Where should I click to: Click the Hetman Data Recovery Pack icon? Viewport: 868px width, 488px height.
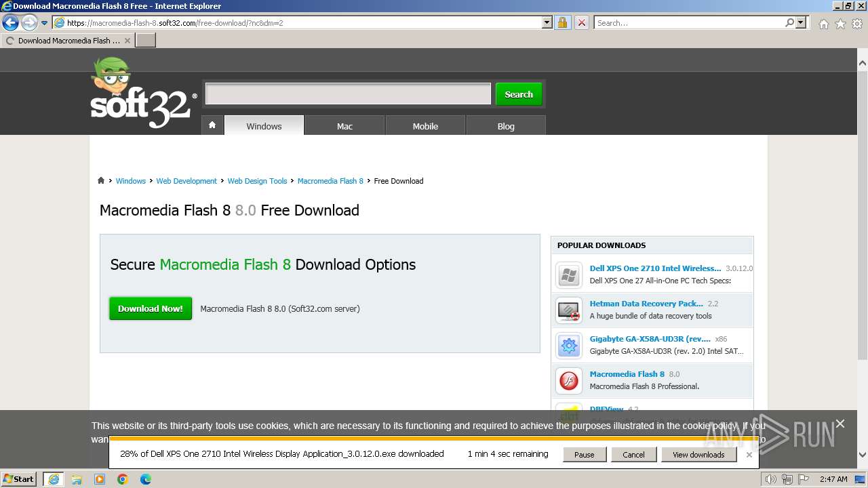(x=569, y=310)
